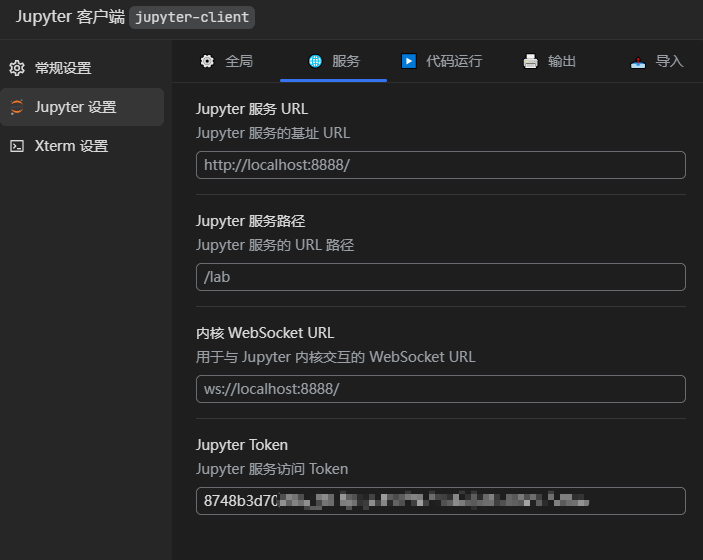Focus the Jupyter 服务 URL input field

pos(441,165)
